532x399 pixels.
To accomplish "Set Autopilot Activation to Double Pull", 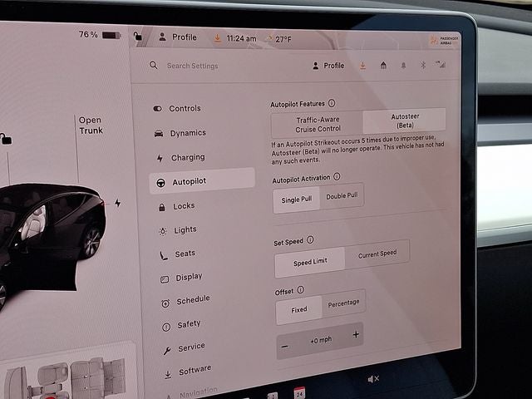I will 342,198.
